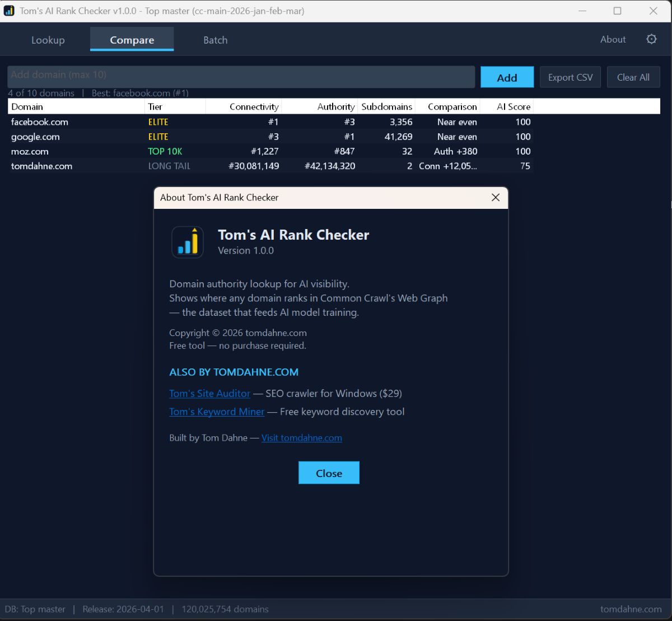Select the Compare tab

pos(132,40)
